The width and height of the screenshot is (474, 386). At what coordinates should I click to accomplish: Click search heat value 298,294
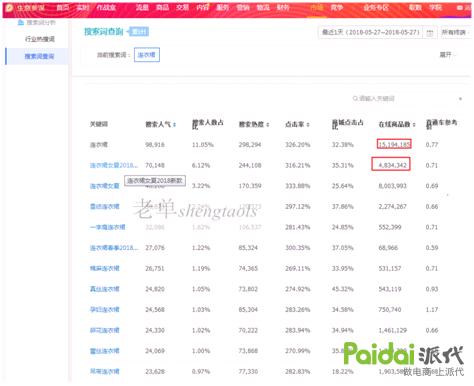250,145
